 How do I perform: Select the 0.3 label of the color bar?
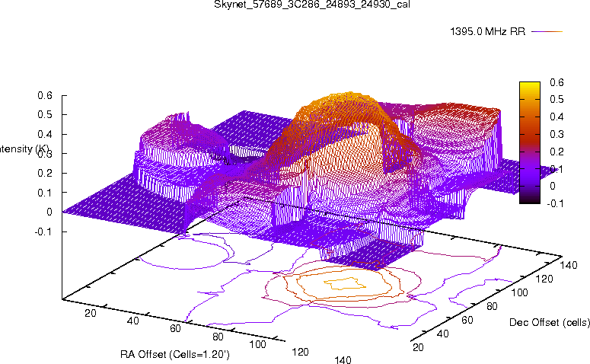(x=557, y=134)
